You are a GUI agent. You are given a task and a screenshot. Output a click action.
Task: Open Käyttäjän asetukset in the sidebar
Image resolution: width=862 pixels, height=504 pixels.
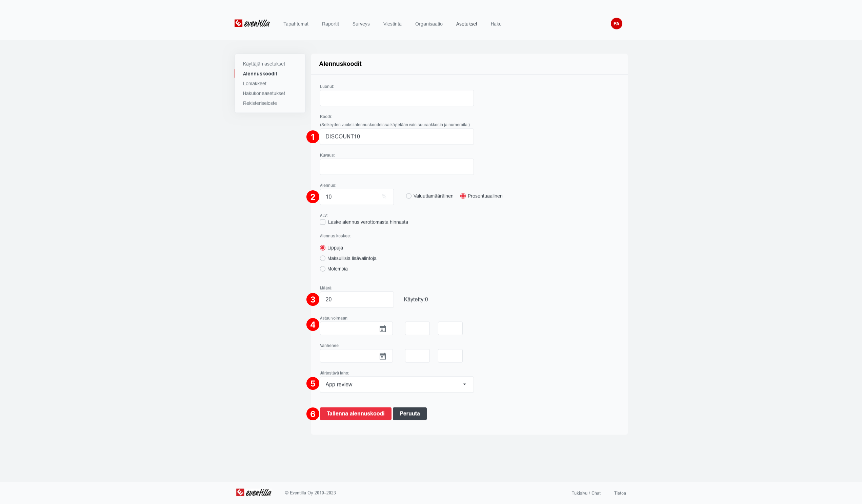click(x=264, y=64)
